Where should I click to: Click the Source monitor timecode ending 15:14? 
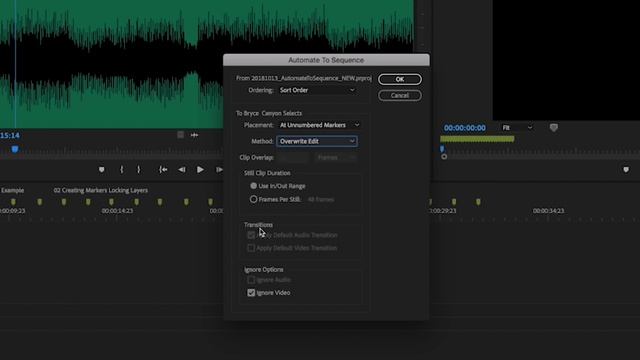coord(10,135)
